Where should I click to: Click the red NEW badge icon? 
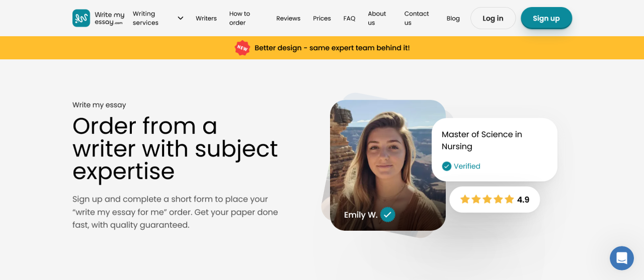pyautogui.click(x=243, y=48)
